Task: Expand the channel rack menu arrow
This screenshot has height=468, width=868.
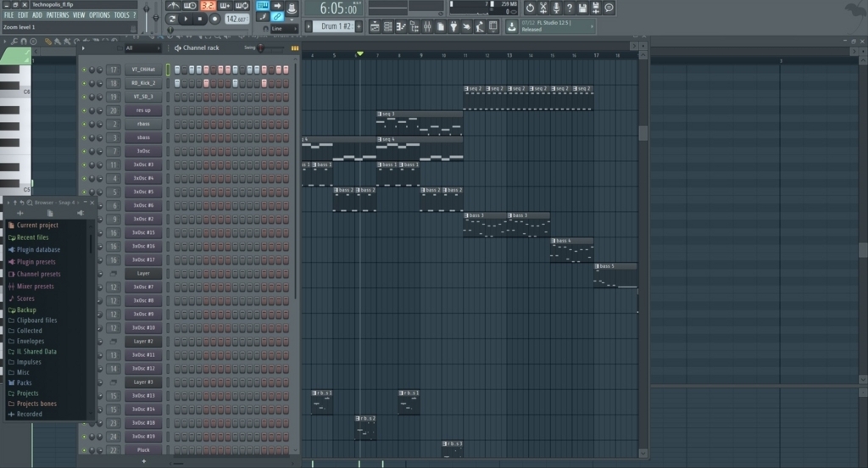Action: coord(84,48)
